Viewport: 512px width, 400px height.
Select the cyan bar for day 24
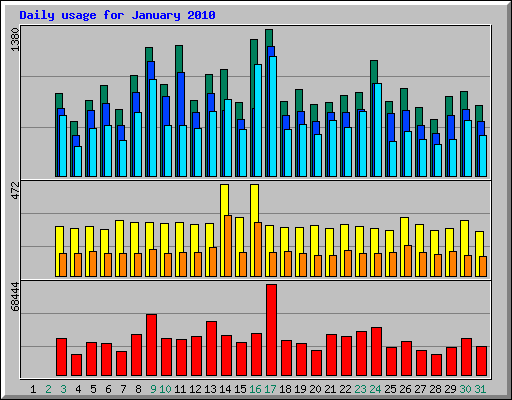point(378,130)
